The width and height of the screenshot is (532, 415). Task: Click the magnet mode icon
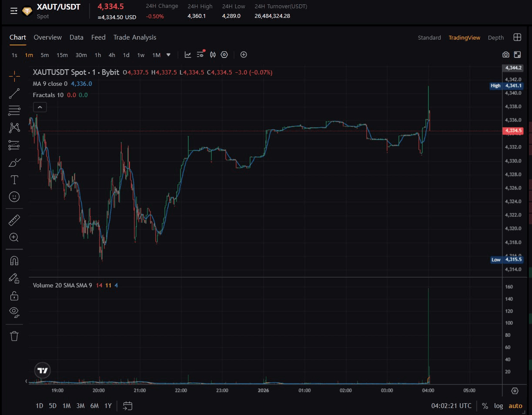tap(14, 260)
